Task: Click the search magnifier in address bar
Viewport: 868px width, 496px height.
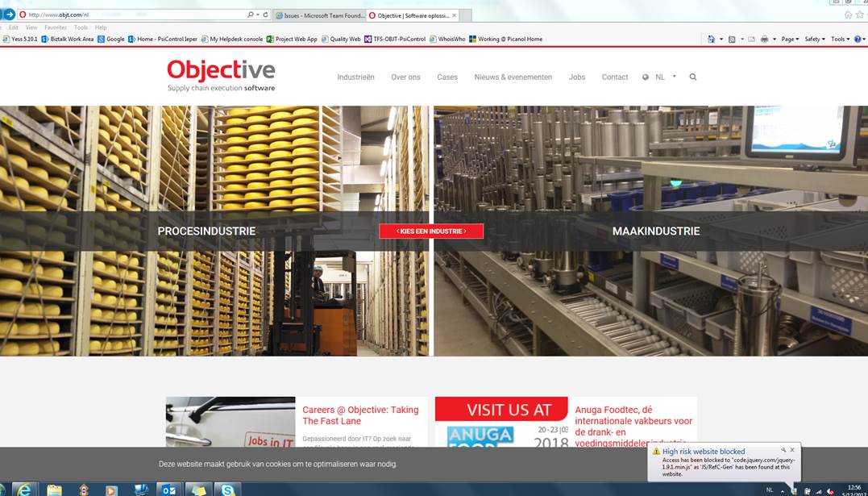Action: (x=250, y=15)
